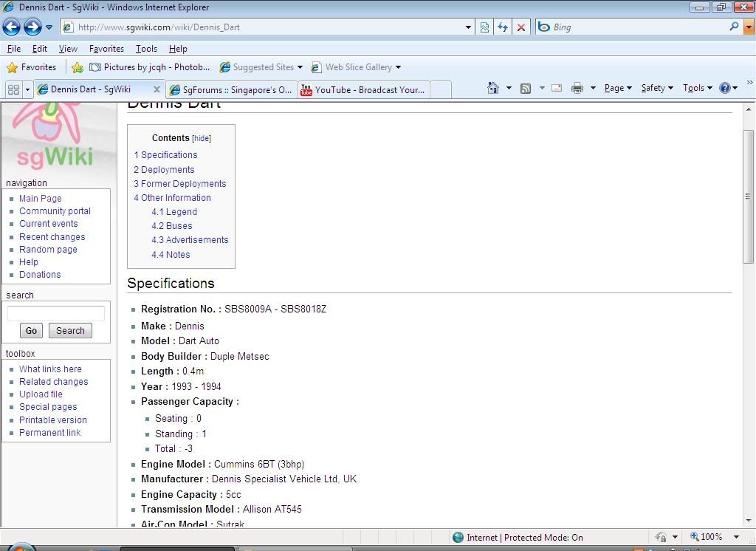Click the Stop loading X icon
Viewport: 756px width, 551px height.
point(521,27)
